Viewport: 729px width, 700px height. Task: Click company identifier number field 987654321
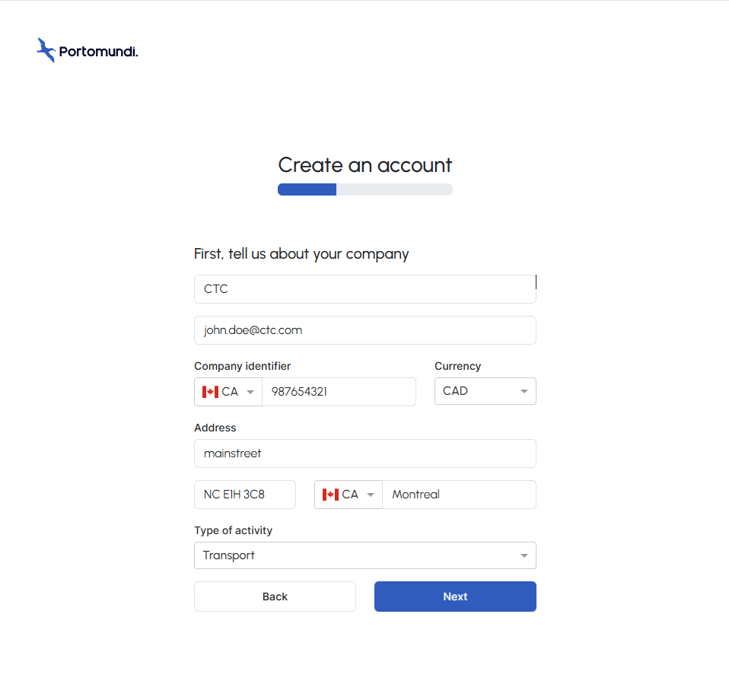pyautogui.click(x=339, y=392)
